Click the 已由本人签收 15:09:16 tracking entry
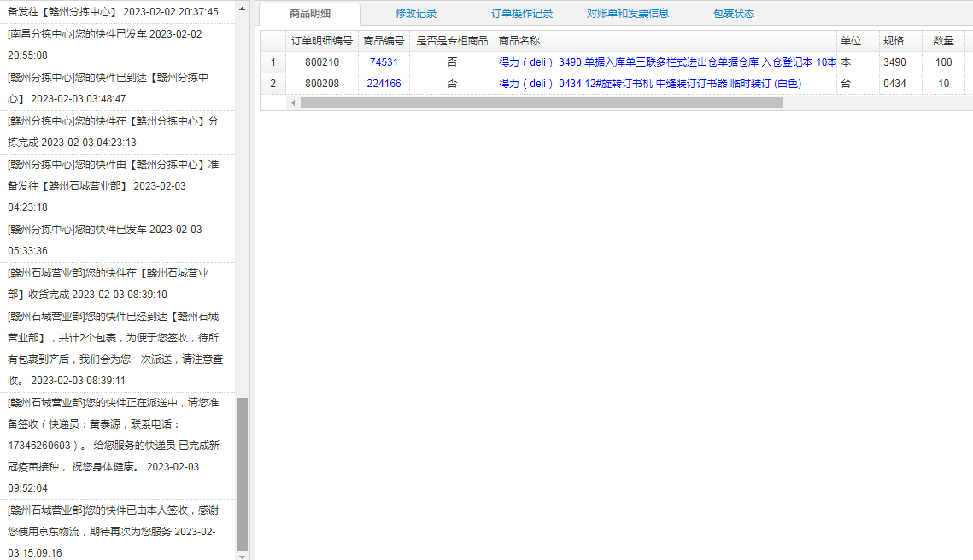This screenshot has height=560, width=973. click(x=117, y=532)
